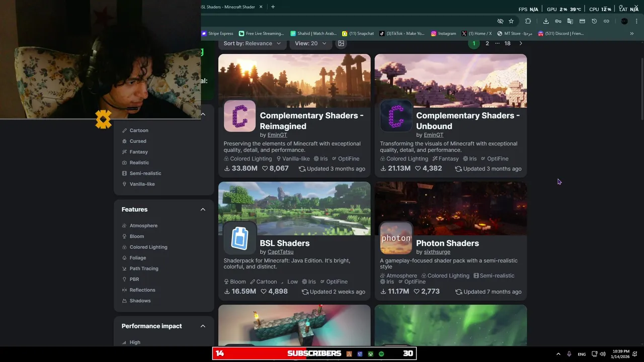Click the payment card icon in toolbar
The height and width of the screenshot is (362, 644).
pyautogui.click(x=582, y=21)
